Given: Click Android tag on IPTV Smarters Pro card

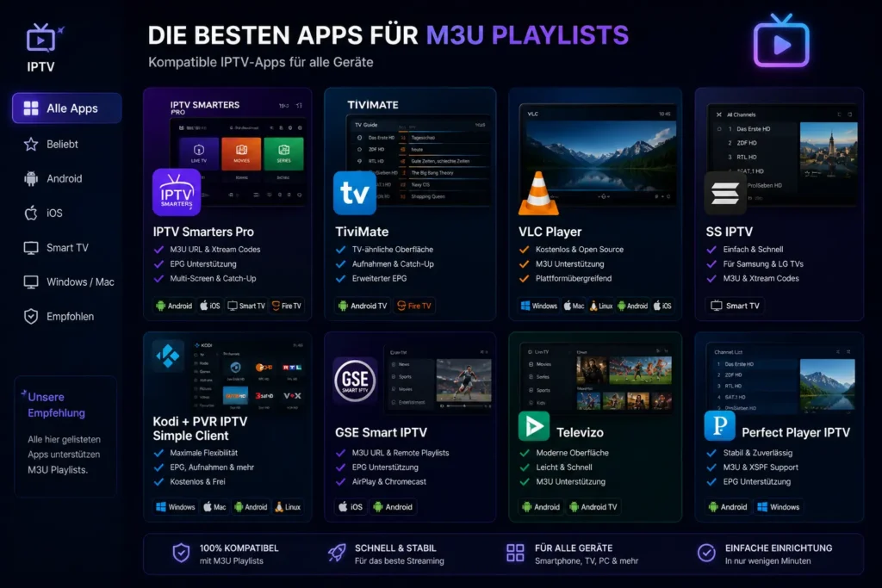Looking at the screenshot, I should [x=174, y=306].
